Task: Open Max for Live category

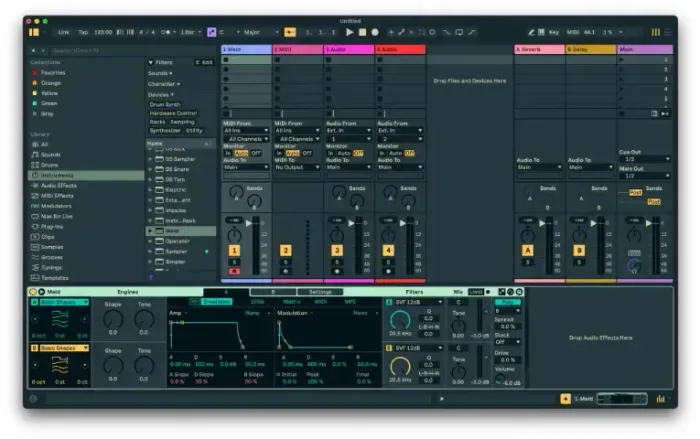Action: coord(86,217)
